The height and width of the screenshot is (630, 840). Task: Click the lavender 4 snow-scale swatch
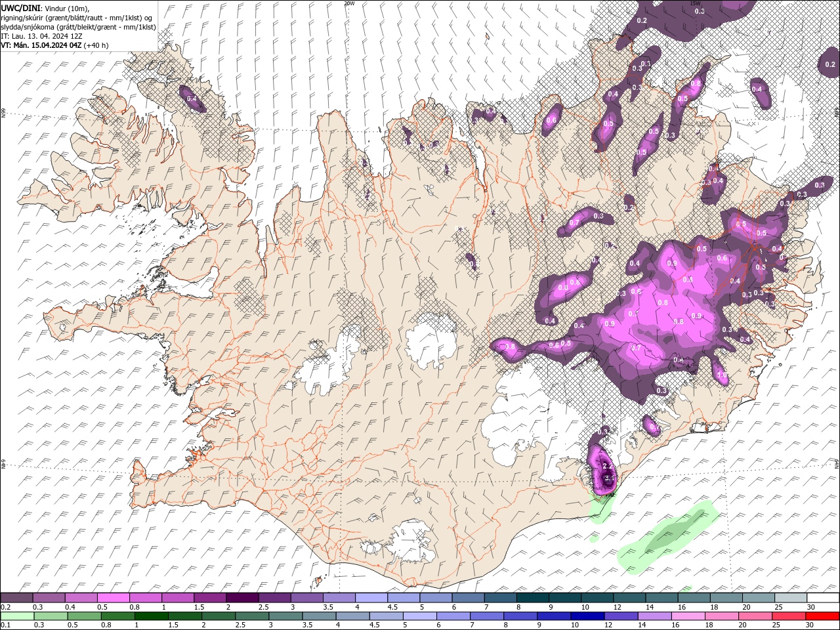370,598
